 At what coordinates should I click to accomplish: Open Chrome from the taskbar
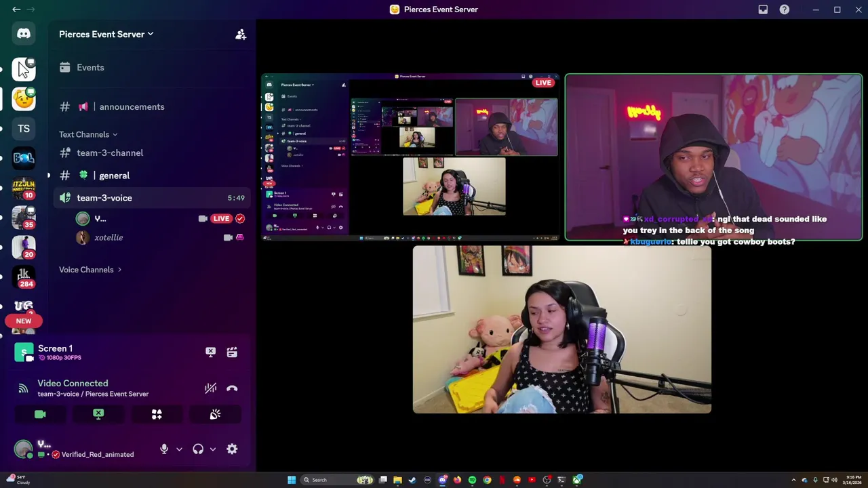pyautogui.click(x=487, y=480)
